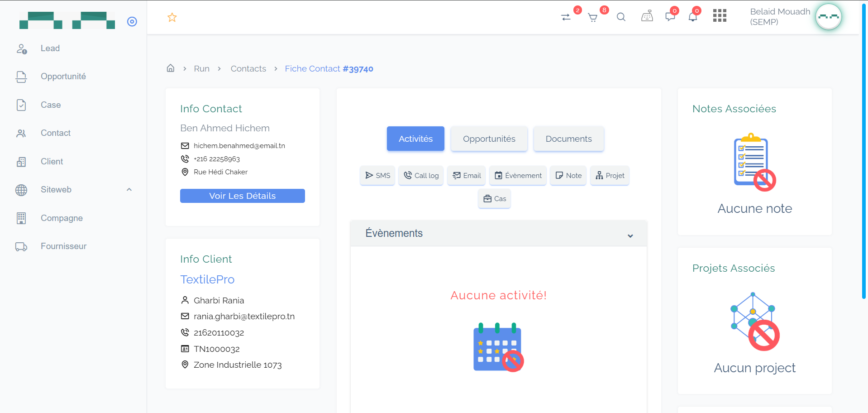Open the shopping cart icon
This screenshot has height=413, width=868.
pos(592,18)
